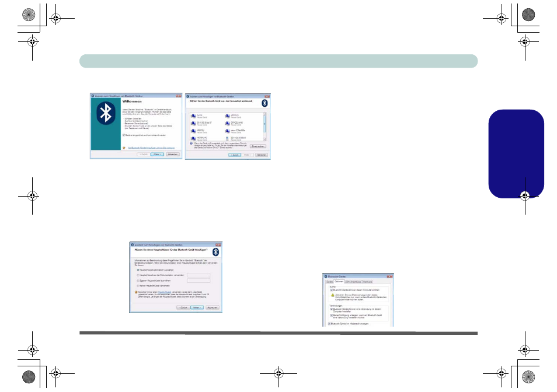This screenshot has width=557, height=392.
Task: Switch to the Geräte tab in Bluetooth-Geräte
Action: (330, 282)
